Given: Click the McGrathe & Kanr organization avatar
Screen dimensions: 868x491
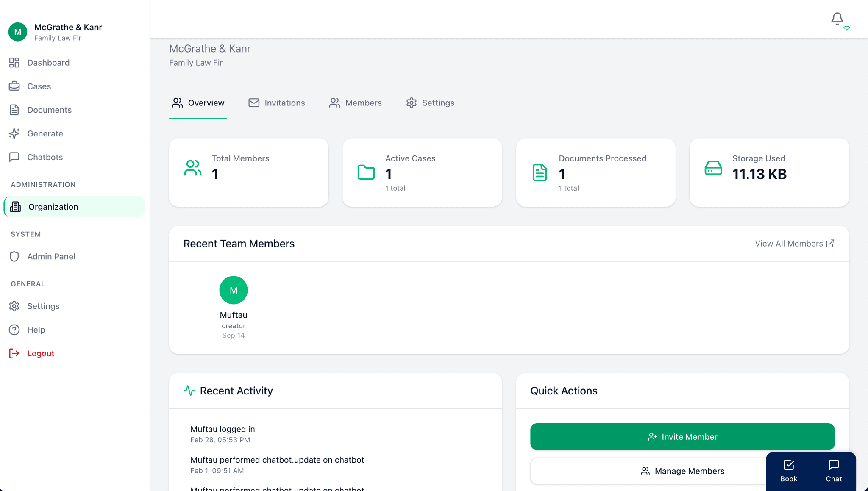Looking at the screenshot, I should click(x=18, y=32).
